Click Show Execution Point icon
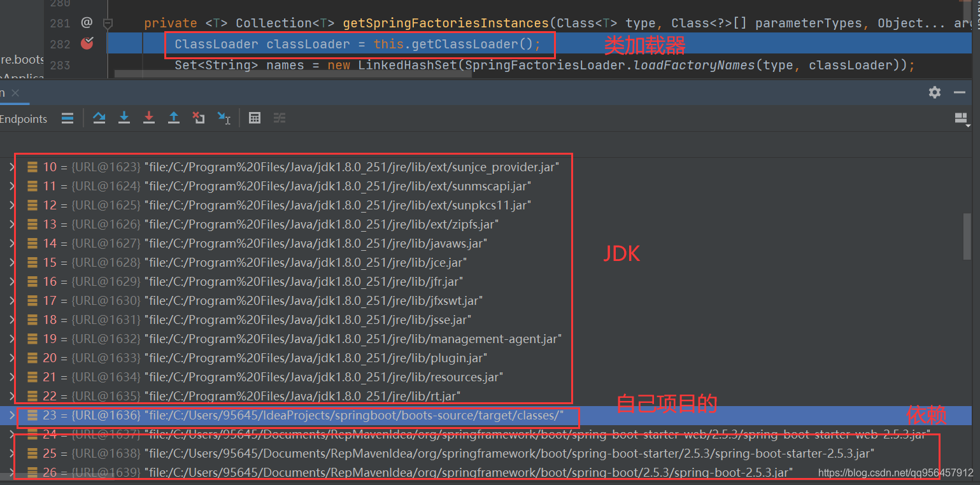Image resolution: width=980 pixels, height=485 pixels. point(67,118)
